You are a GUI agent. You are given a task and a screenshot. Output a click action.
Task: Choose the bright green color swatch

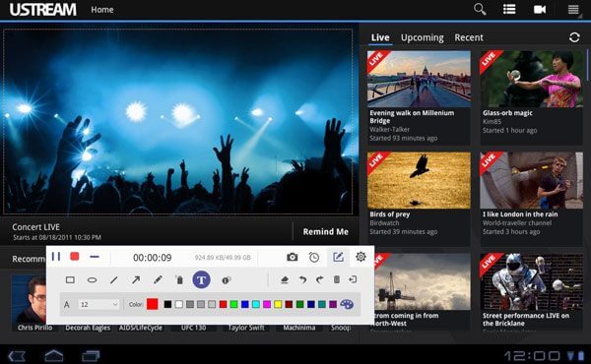[233, 304]
